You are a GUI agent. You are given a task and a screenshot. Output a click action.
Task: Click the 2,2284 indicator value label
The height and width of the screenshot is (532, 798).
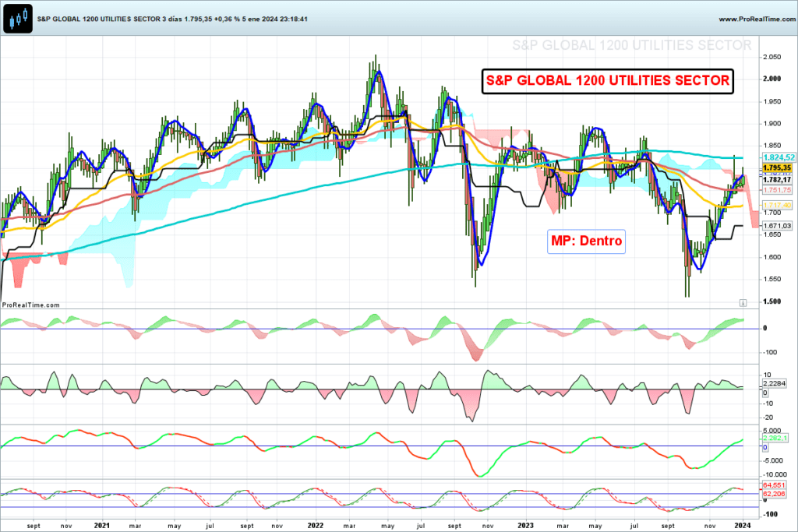pyautogui.click(x=774, y=383)
